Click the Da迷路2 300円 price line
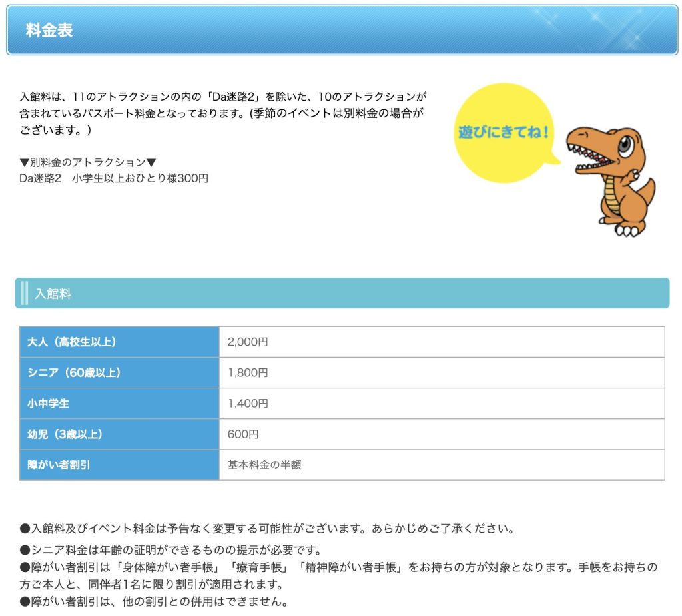 (x=114, y=178)
